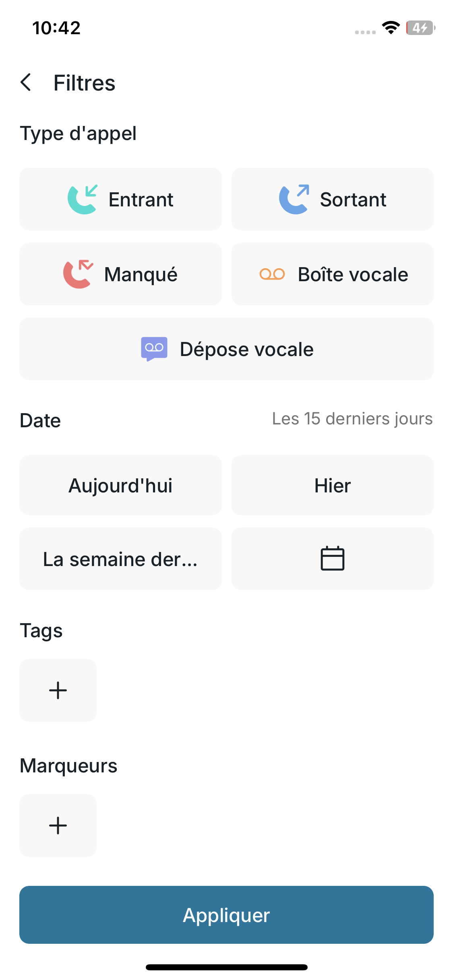Image resolution: width=453 pixels, height=980 pixels.
Task: Add a tag with the plus button
Action: [x=58, y=690]
